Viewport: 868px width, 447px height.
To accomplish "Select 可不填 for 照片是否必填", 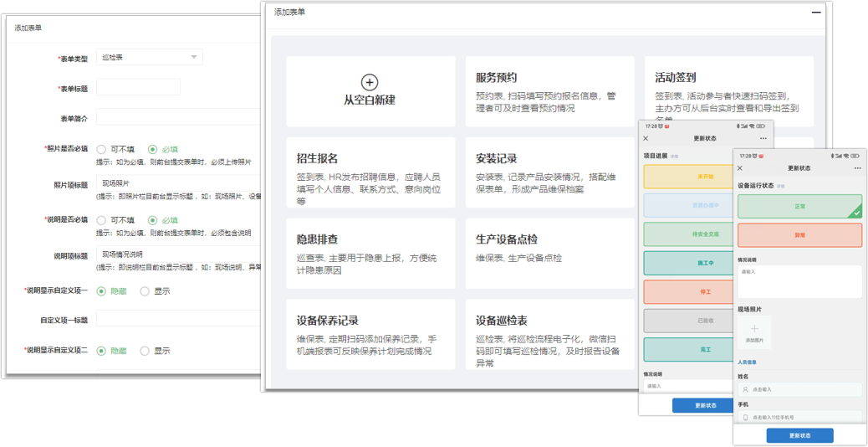I will [x=102, y=149].
